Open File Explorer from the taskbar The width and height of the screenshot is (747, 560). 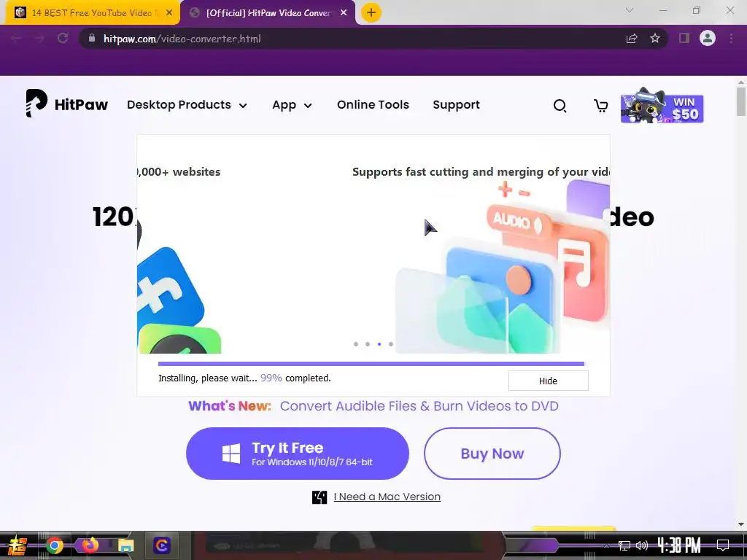(x=125, y=545)
